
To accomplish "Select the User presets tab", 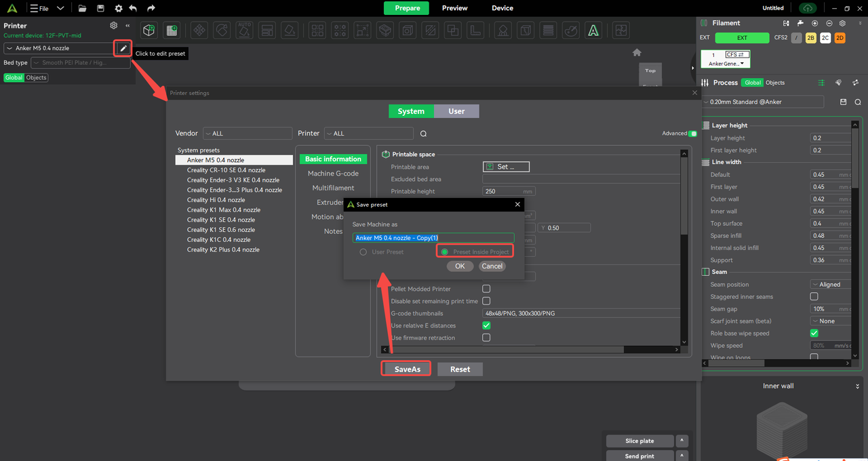I will (456, 111).
